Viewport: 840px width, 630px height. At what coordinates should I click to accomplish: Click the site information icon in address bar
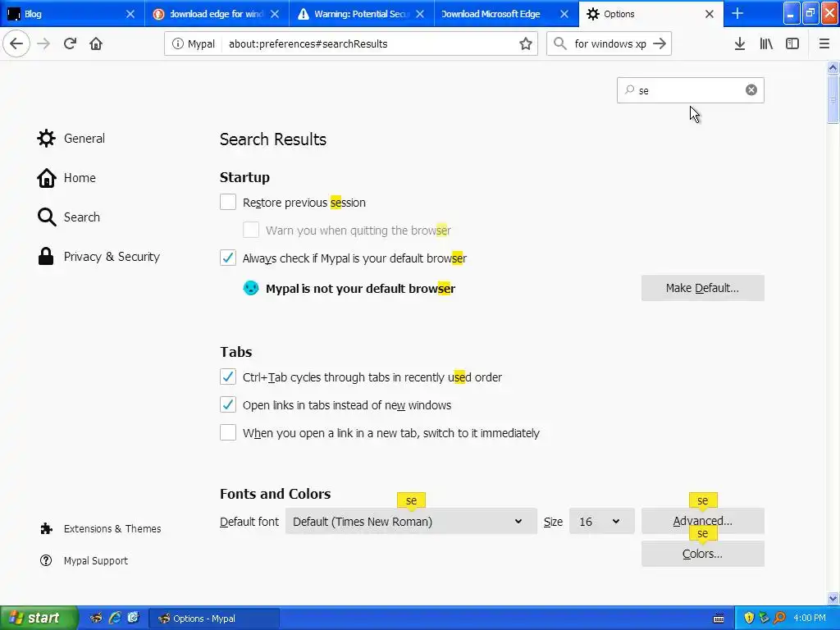pyautogui.click(x=177, y=44)
